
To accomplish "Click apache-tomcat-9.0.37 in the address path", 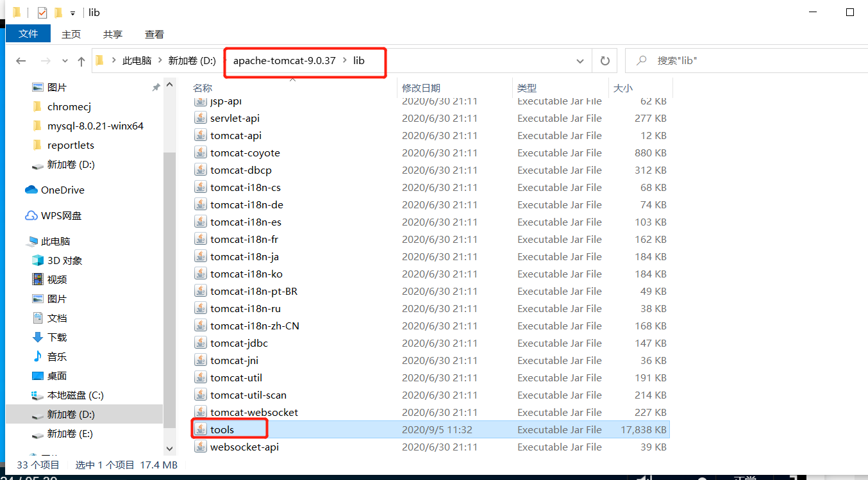I will coord(284,61).
